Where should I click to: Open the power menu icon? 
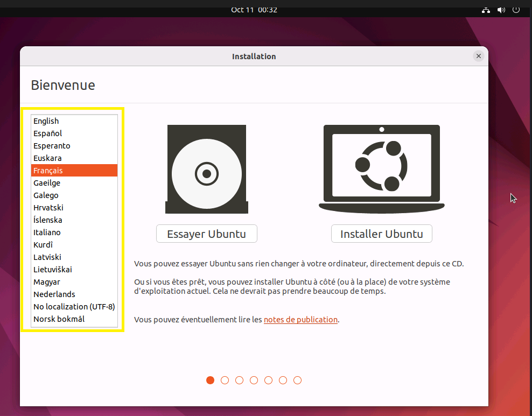tap(516, 10)
